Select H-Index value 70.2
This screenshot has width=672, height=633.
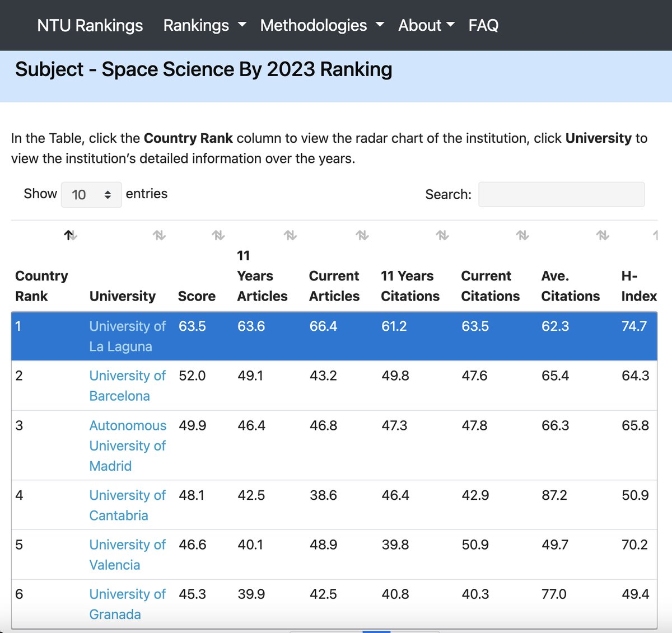point(634,545)
